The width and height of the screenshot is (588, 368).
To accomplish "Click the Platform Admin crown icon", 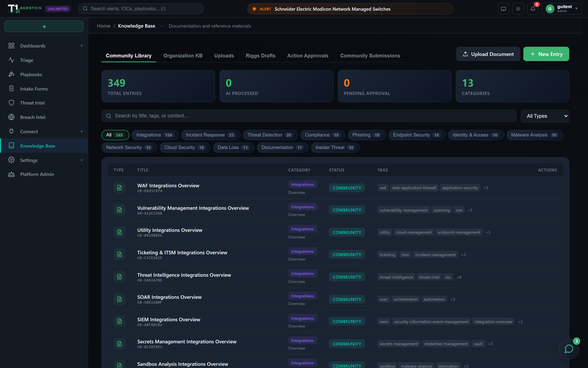I will (11, 174).
